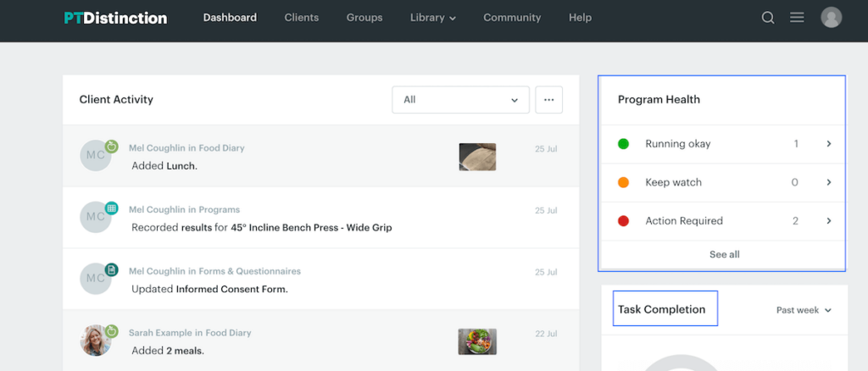Click the PTDistinction logo

[x=115, y=18]
